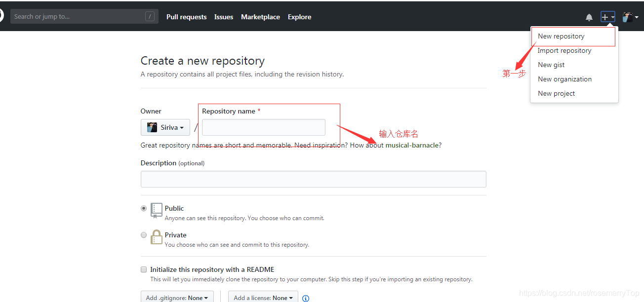
Task: Go to Issues in header
Action: [x=224, y=17]
